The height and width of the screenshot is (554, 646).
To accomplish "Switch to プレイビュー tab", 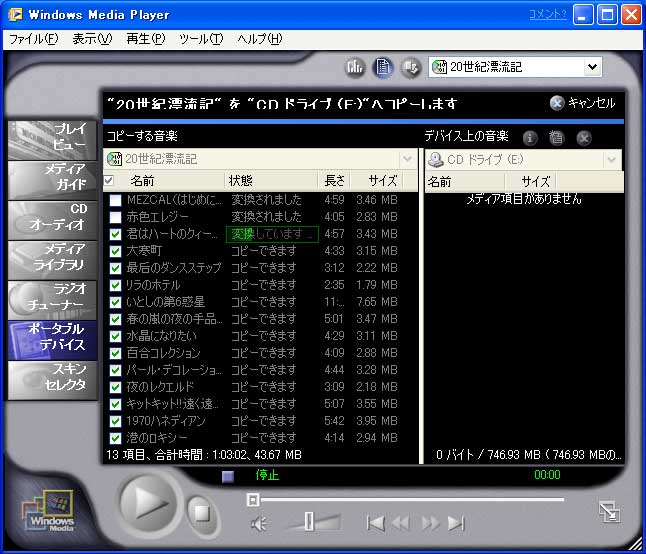I will tap(52, 140).
